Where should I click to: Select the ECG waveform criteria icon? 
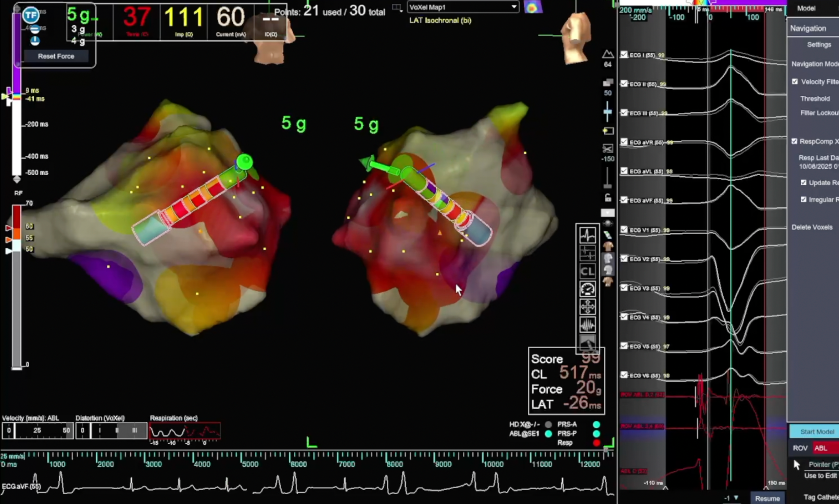(x=587, y=235)
